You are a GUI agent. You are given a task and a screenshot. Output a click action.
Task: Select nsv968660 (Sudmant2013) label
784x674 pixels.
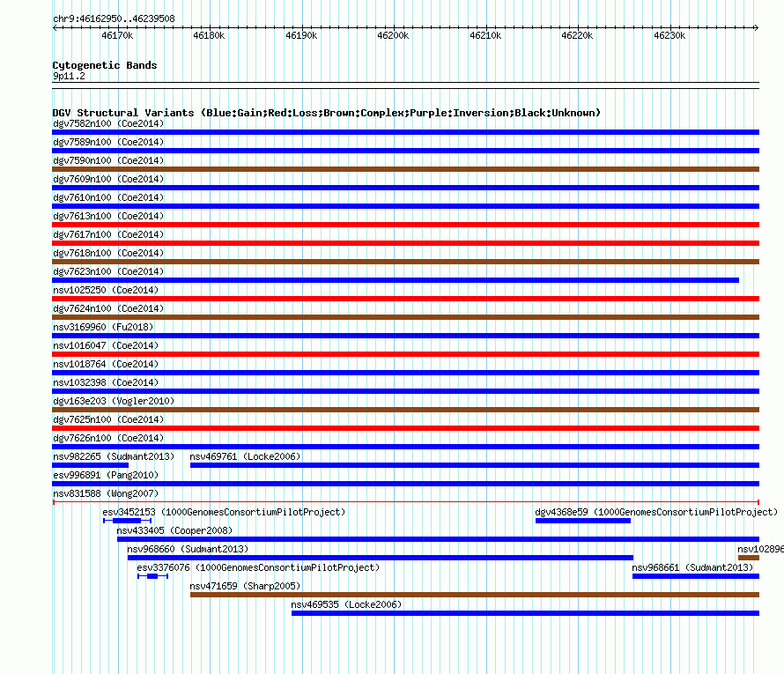pos(188,549)
